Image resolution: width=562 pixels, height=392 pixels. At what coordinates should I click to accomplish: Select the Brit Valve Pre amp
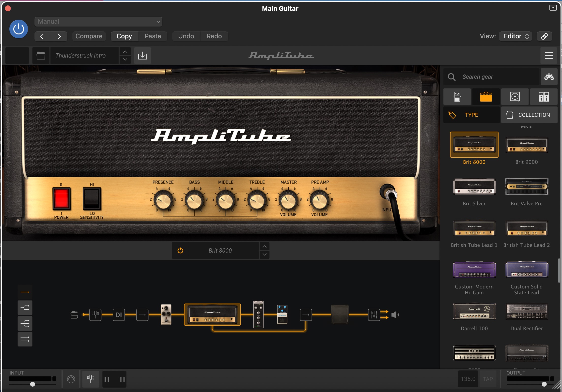click(527, 186)
